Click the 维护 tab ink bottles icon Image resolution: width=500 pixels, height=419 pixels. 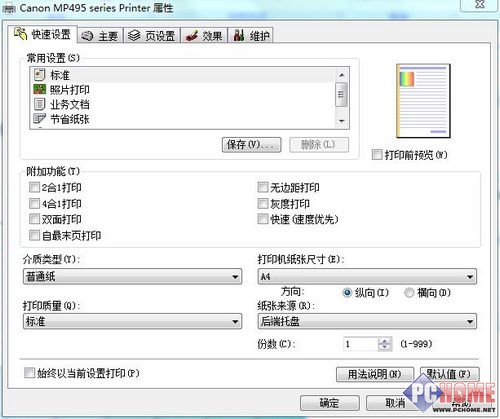pos(239,35)
